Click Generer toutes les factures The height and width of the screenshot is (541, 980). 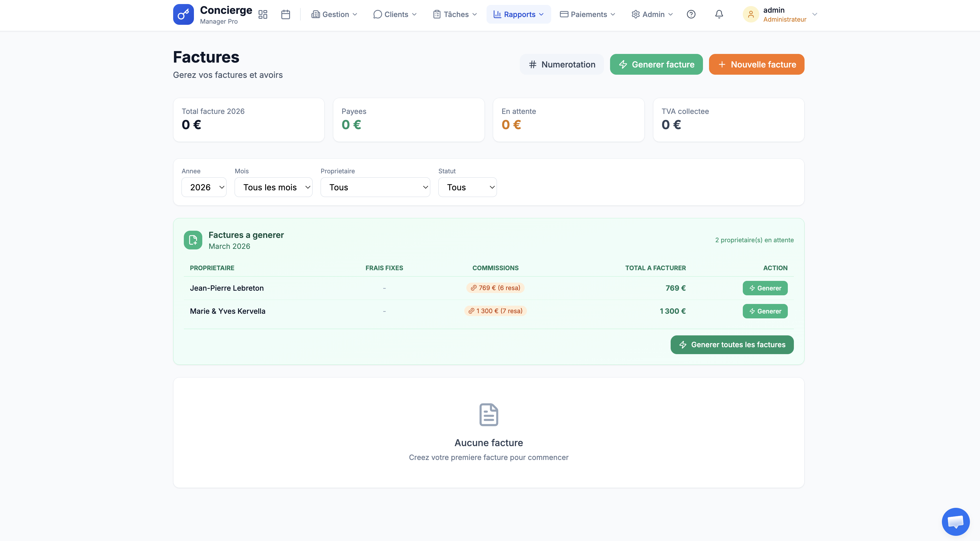(732, 344)
